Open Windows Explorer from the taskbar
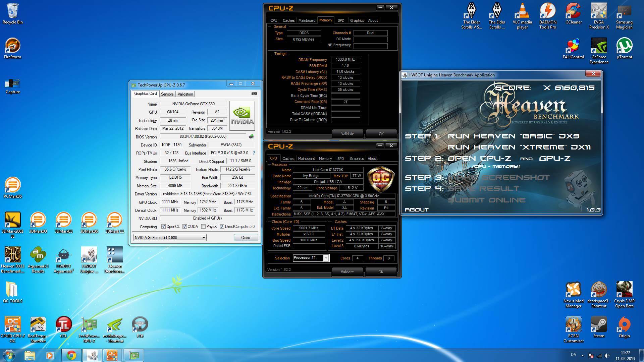The image size is (644, 362). pos(30,355)
